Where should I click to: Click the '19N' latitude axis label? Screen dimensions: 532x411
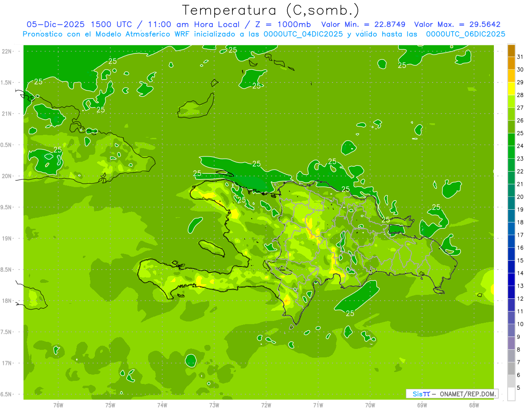6,239
